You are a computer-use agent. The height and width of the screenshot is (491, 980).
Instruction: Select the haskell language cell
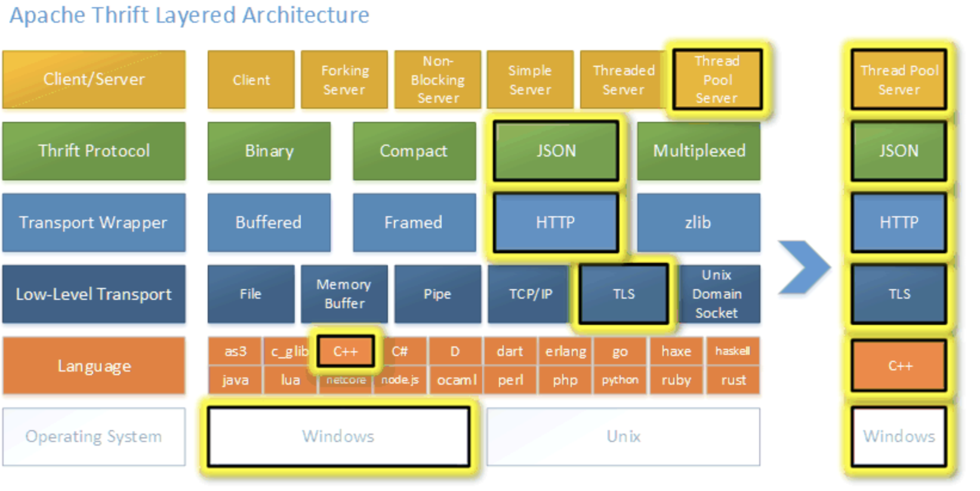click(733, 351)
